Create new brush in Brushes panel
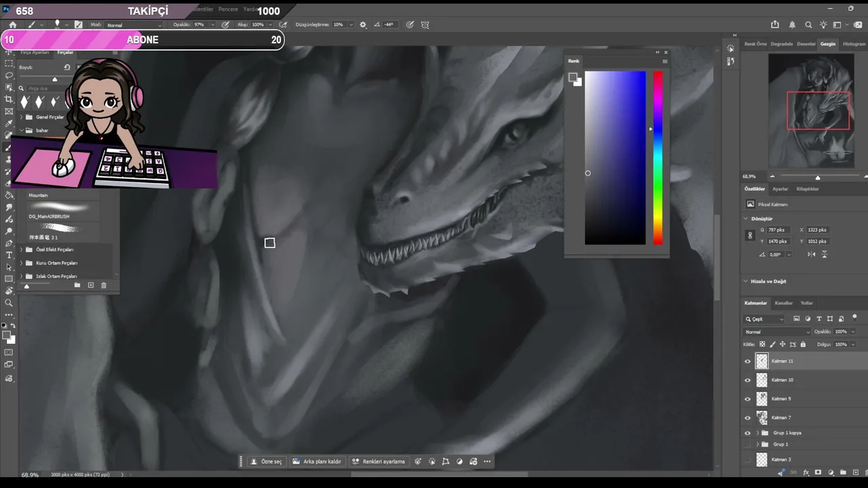The image size is (868, 488). [x=91, y=285]
